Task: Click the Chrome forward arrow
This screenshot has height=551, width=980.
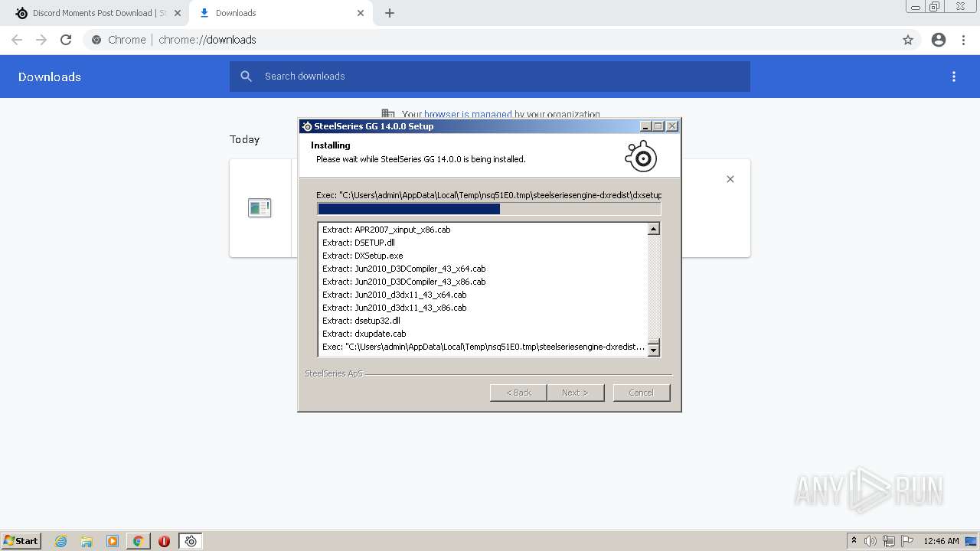Action: point(41,40)
